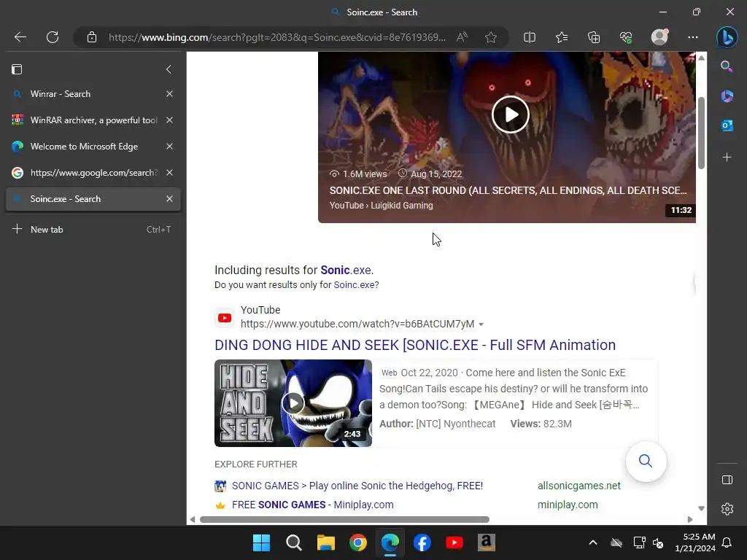Open Outlook in sidebar

point(727,125)
